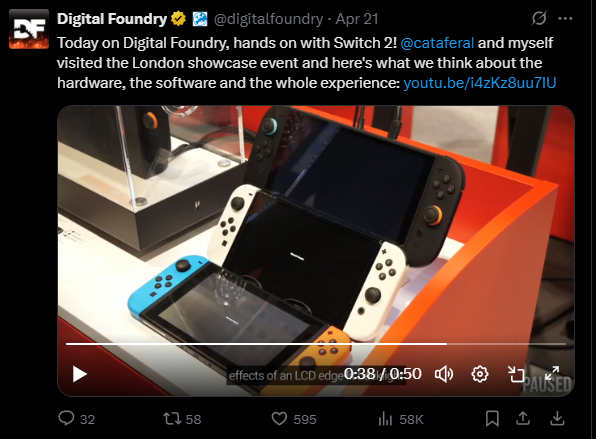This screenshot has height=439, width=596.
Task: Seek along the white video progress bar
Action: click(315, 344)
